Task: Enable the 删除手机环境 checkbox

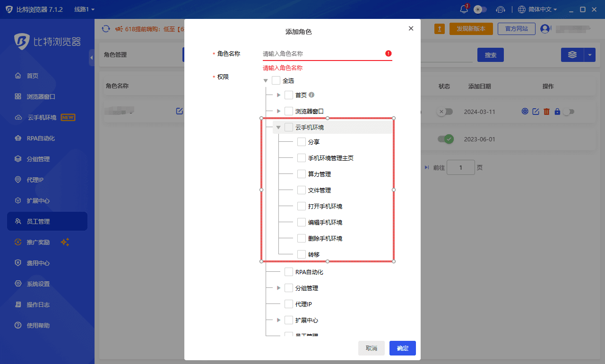Action: pos(302,238)
